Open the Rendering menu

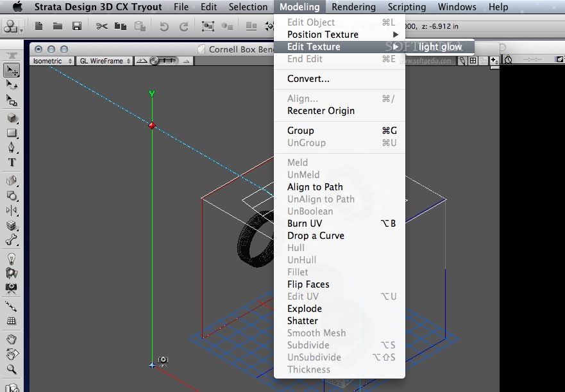click(x=353, y=7)
